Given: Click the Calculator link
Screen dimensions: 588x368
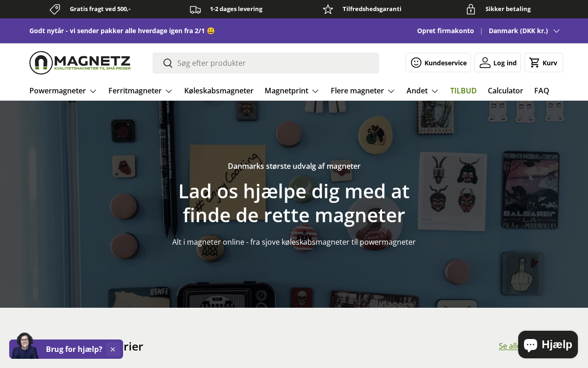Looking at the screenshot, I should point(505,91).
